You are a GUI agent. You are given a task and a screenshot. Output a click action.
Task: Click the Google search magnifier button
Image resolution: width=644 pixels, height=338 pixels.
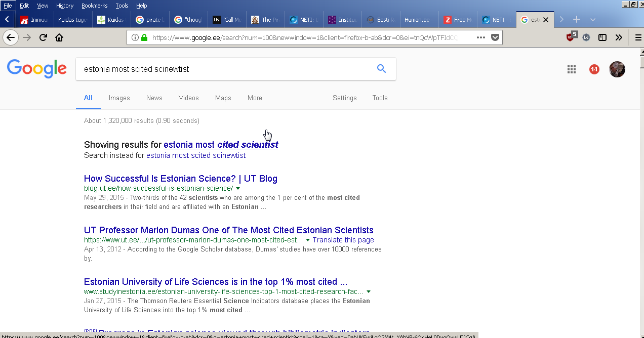coord(382,69)
